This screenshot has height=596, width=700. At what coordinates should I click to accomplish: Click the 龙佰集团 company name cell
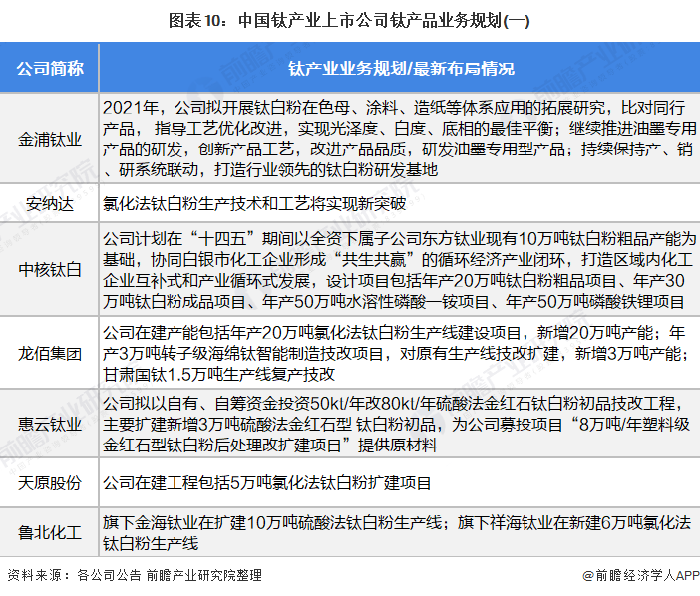50,353
